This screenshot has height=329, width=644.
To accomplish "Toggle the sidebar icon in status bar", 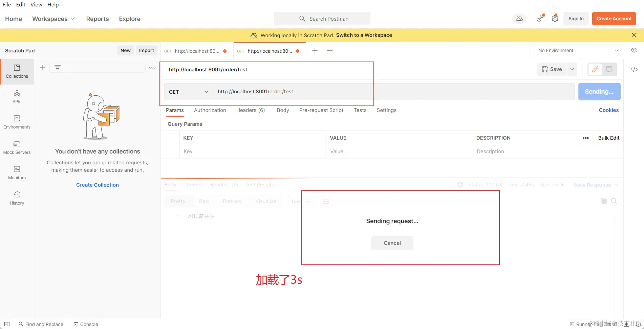I will point(7,324).
